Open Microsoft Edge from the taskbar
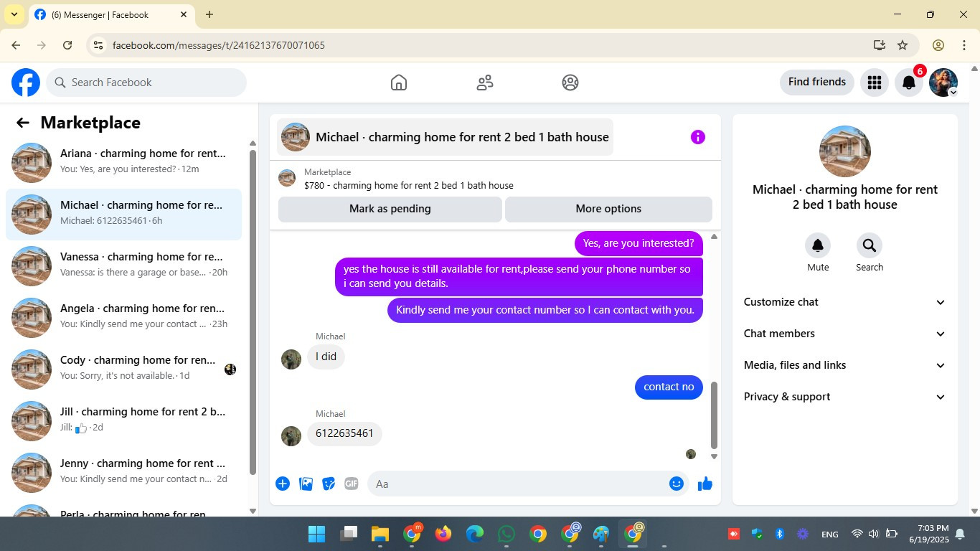Screen dimensions: 980x551 (x=475, y=534)
